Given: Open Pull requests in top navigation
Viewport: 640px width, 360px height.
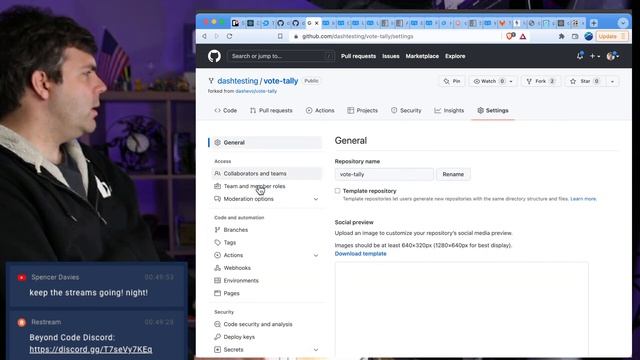Looking at the screenshot, I should (358, 56).
